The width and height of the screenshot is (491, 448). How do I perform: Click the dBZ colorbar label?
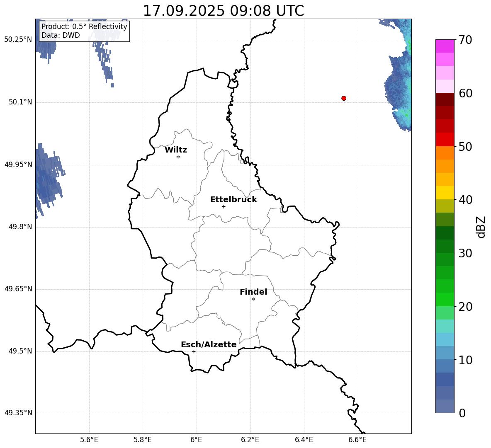tap(481, 227)
